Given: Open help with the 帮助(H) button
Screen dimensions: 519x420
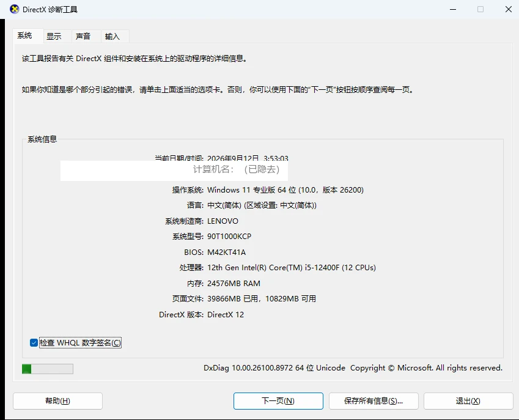Looking at the screenshot, I should coord(57,401).
